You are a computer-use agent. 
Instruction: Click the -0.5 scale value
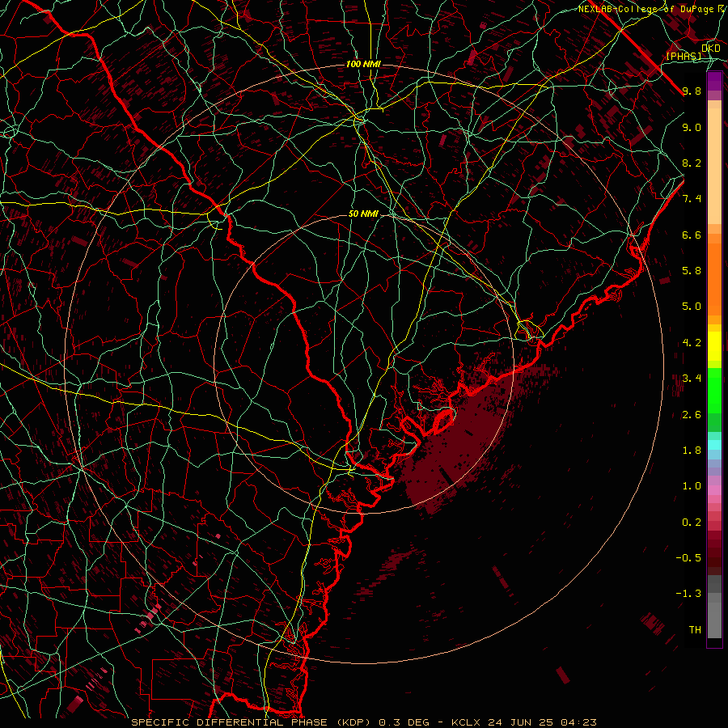click(688, 558)
